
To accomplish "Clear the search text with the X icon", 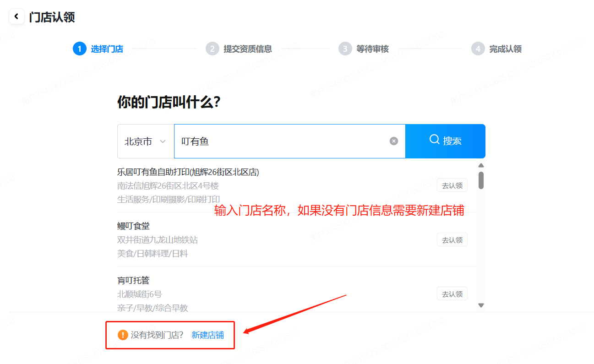I will click(393, 141).
